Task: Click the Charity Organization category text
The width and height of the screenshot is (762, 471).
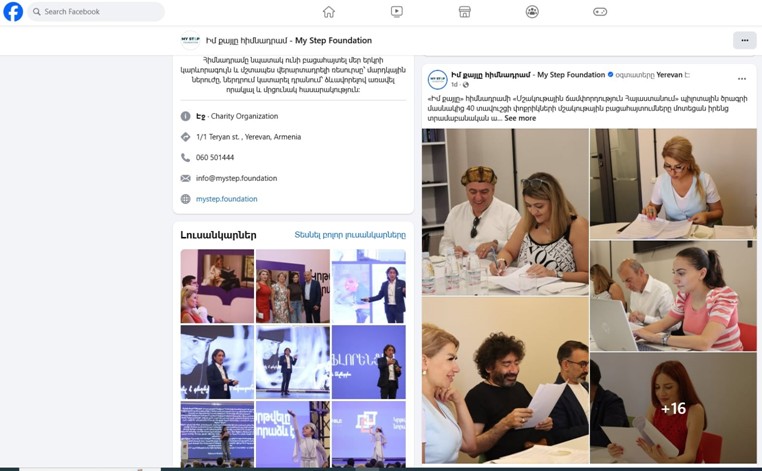Action: click(244, 116)
